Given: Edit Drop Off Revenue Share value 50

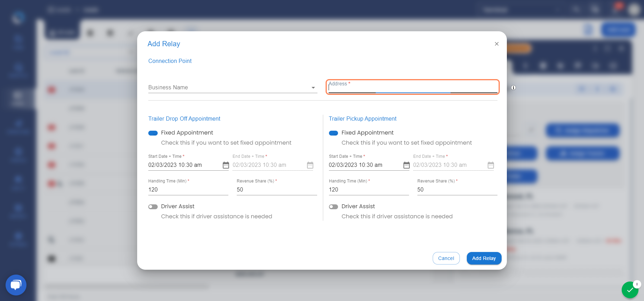Looking at the screenshot, I should (x=277, y=190).
